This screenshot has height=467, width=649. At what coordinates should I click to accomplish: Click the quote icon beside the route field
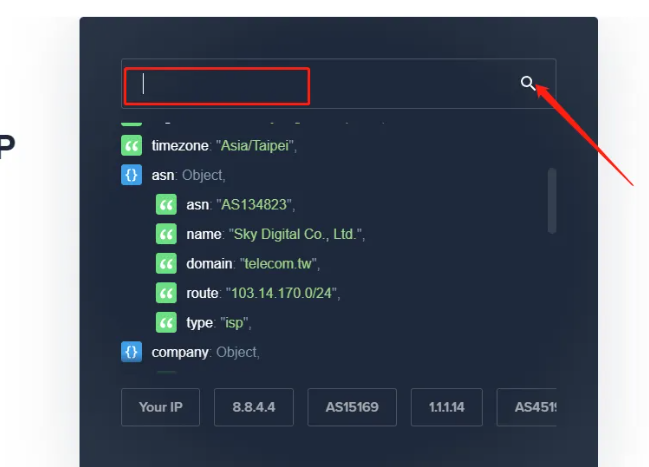166,293
